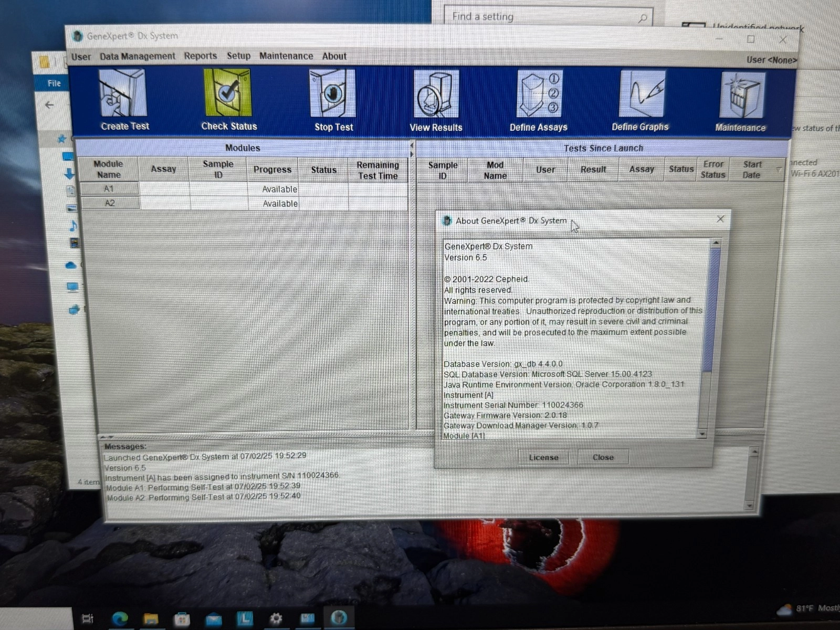The height and width of the screenshot is (630, 840).
Task: Click back arrow in File Explorer window
Action: point(49,105)
